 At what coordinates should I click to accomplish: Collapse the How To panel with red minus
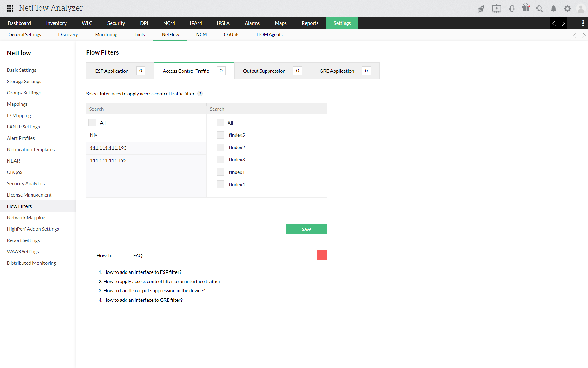pyautogui.click(x=322, y=255)
